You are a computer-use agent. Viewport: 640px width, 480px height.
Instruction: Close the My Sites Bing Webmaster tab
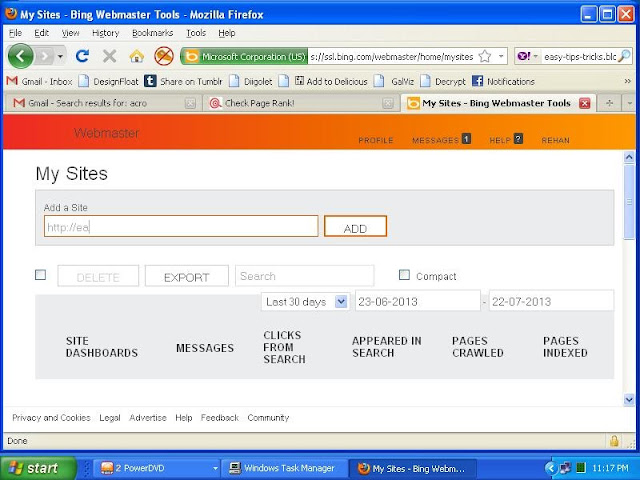coord(584,104)
